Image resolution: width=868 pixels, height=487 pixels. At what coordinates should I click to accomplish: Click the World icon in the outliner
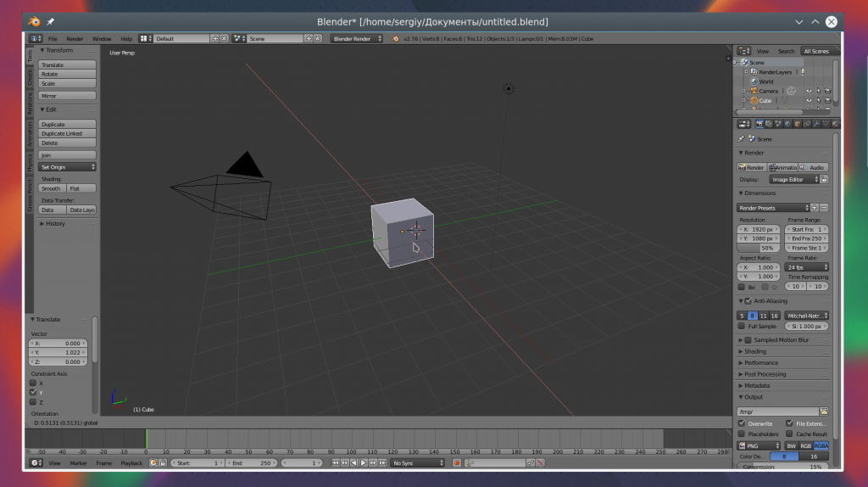(x=752, y=81)
